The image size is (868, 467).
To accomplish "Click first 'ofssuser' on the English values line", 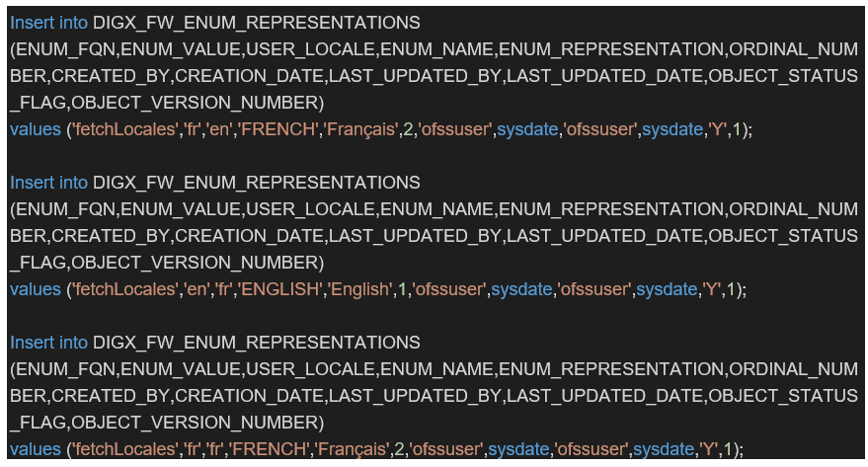I will point(449,289).
